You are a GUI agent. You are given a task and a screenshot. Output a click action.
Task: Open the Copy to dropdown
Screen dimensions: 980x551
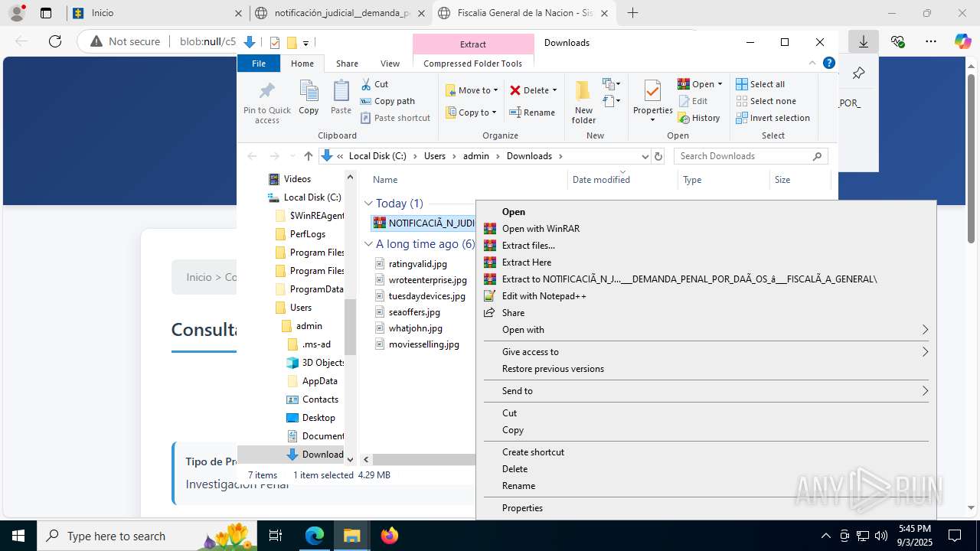tap(472, 112)
